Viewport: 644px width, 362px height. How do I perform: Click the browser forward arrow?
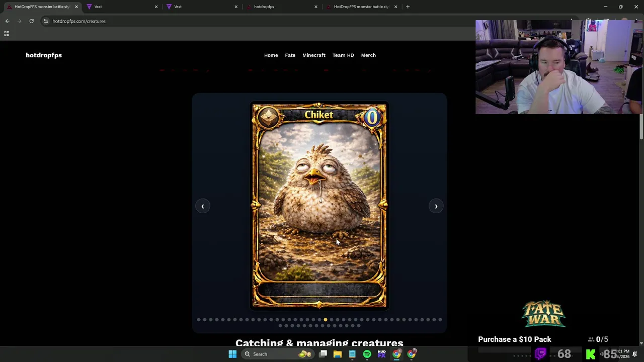tap(19, 21)
